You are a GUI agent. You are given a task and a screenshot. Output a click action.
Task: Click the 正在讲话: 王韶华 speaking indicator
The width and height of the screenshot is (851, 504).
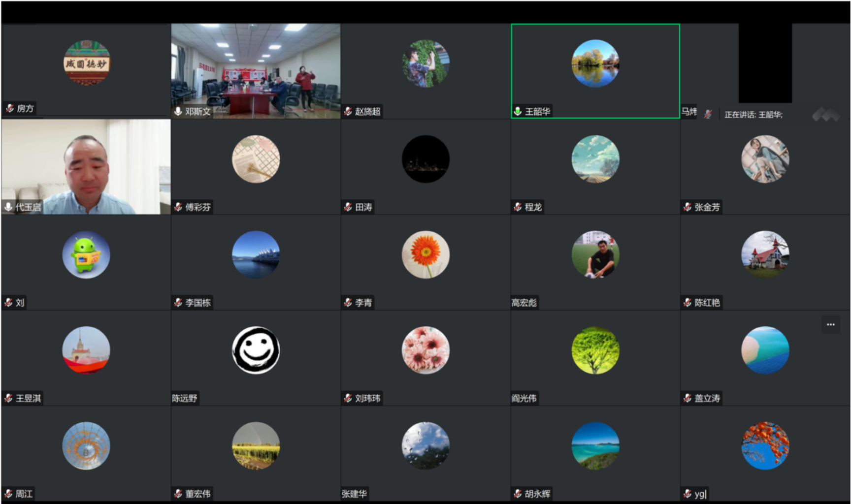(753, 115)
